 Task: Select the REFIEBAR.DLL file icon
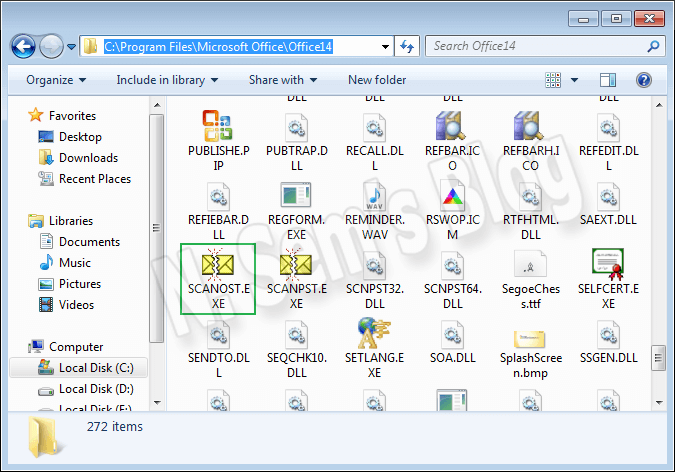218,197
